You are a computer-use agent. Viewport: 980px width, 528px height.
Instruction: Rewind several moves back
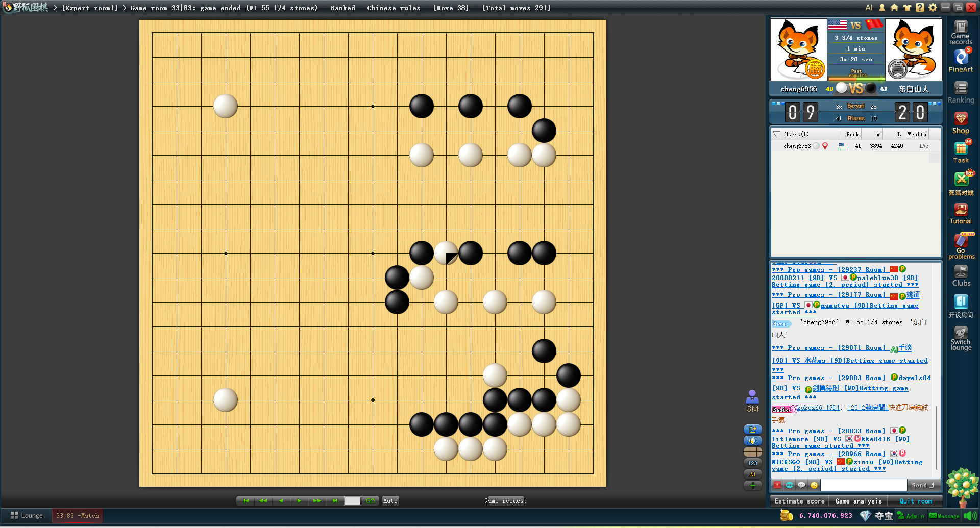click(263, 501)
